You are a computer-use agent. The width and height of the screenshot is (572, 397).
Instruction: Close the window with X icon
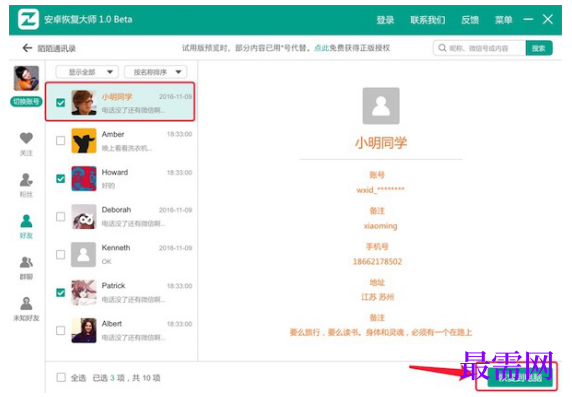(548, 19)
